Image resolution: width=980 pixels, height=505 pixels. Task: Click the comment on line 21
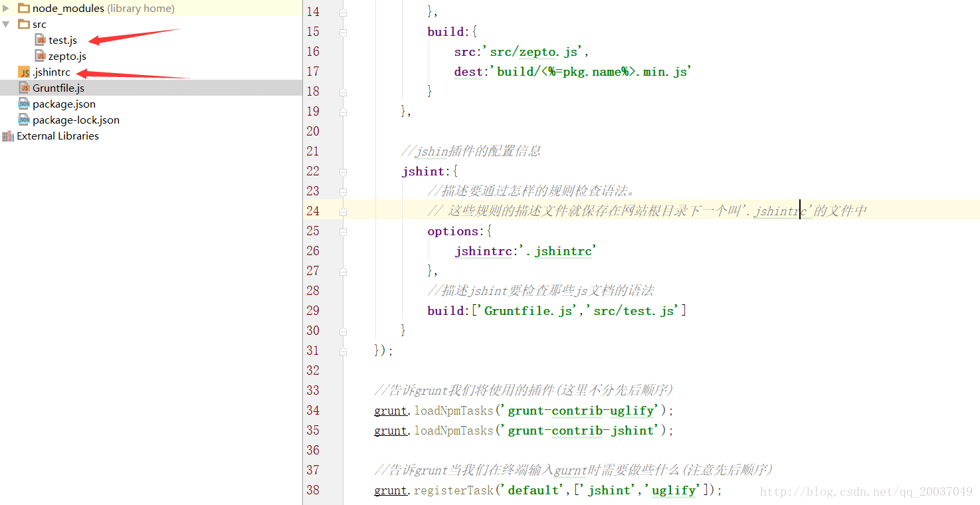point(471,151)
